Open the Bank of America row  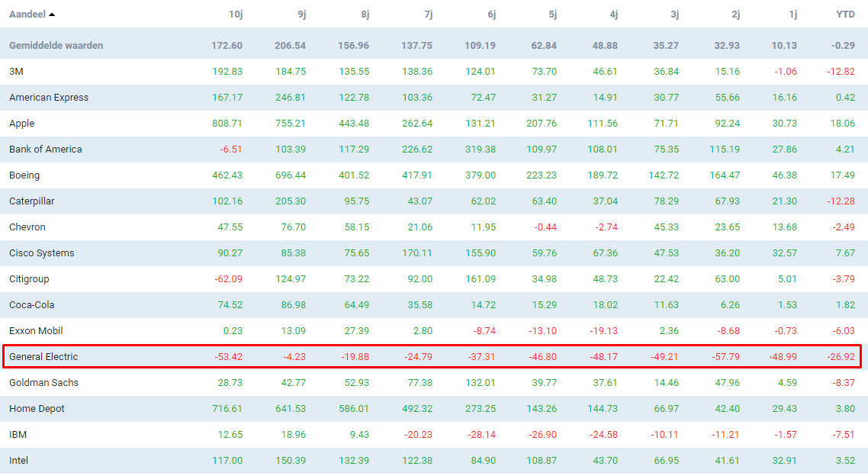tap(434, 150)
